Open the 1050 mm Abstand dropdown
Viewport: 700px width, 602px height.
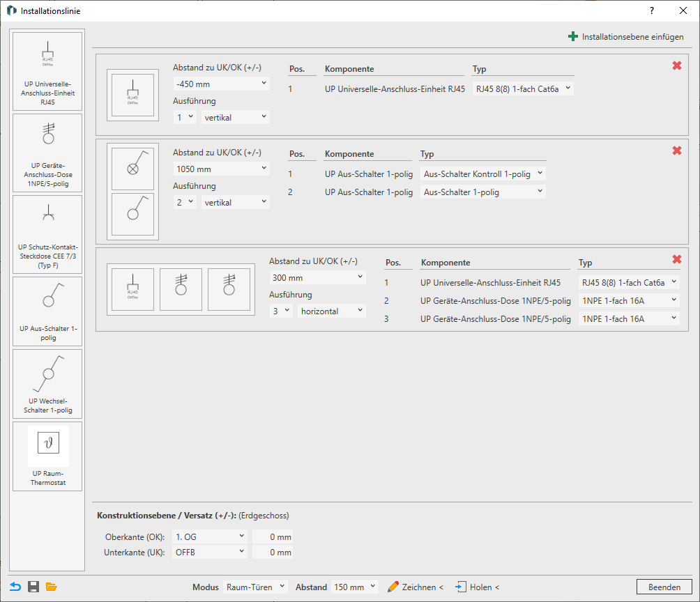click(x=222, y=169)
